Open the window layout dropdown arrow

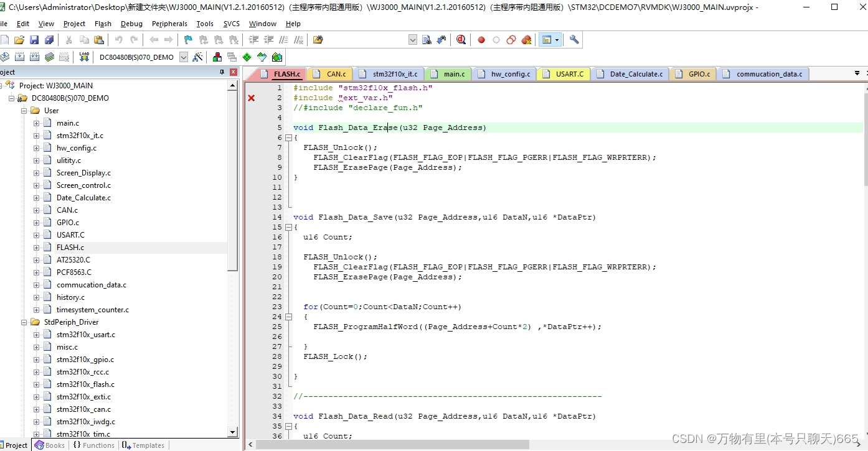coord(557,40)
